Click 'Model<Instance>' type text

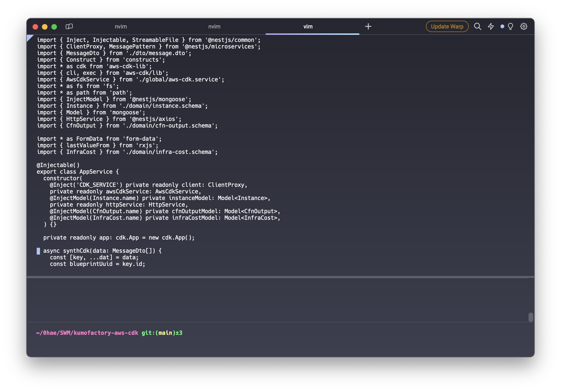(242, 198)
